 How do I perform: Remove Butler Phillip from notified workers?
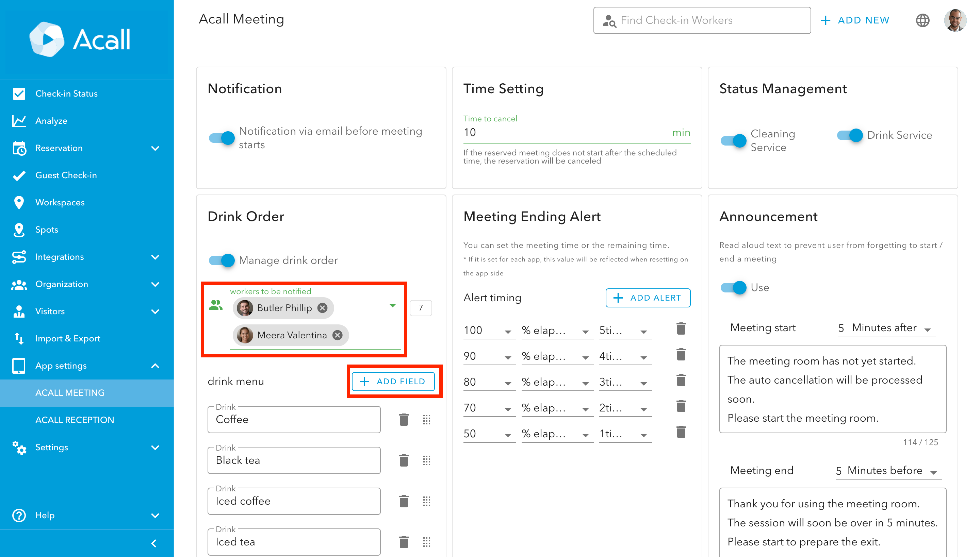pos(323,308)
